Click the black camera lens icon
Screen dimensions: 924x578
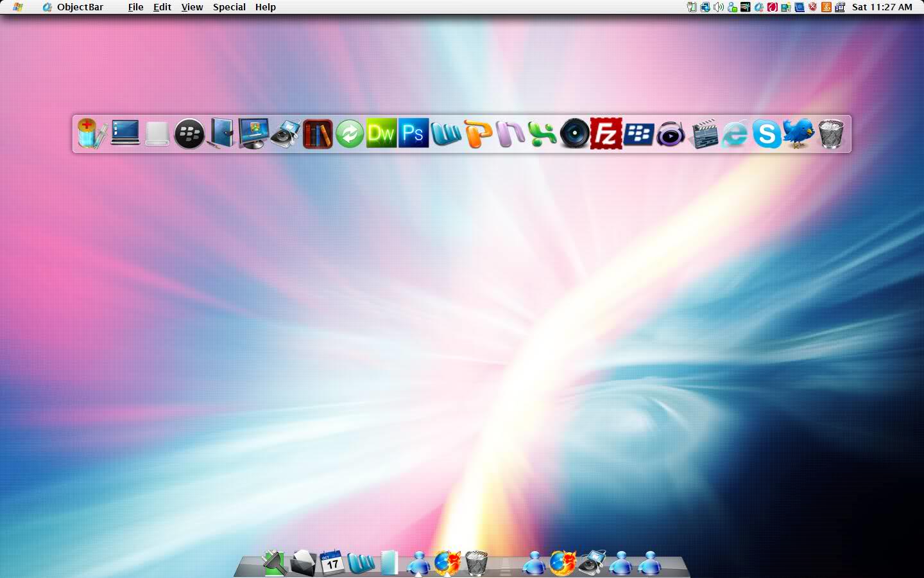pos(574,134)
